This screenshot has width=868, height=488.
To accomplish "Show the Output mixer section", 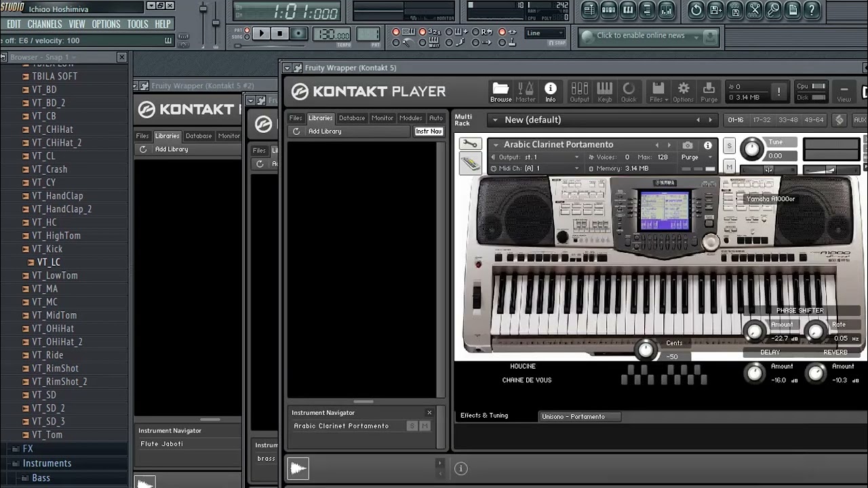I will click(x=579, y=91).
